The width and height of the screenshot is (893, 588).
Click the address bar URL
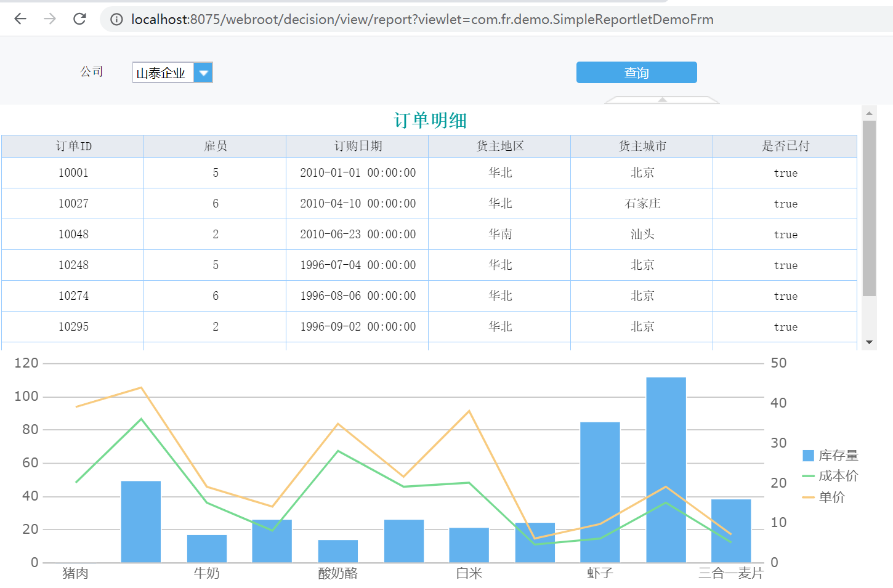[x=422, y=20]
